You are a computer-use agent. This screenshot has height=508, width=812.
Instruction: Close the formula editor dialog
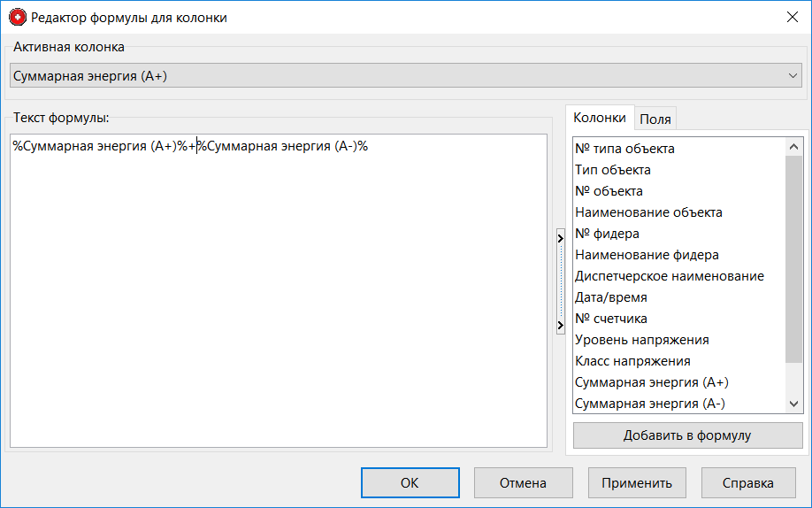791,17
